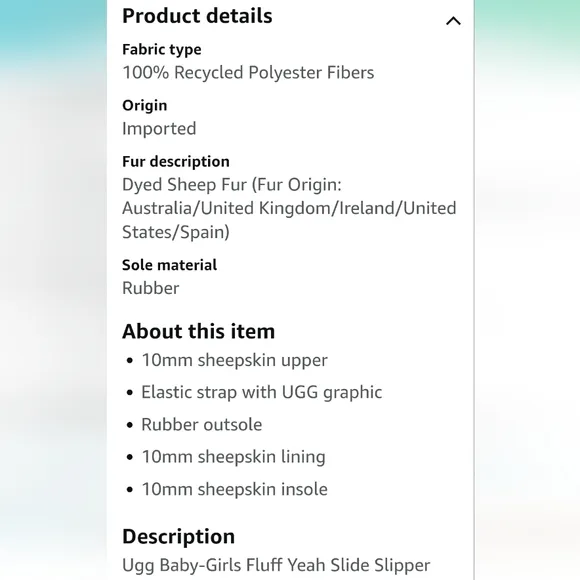This screenshot has width=580, height=580.
Task: Collapse the Product details section chevron
Action: coord(453,21)
